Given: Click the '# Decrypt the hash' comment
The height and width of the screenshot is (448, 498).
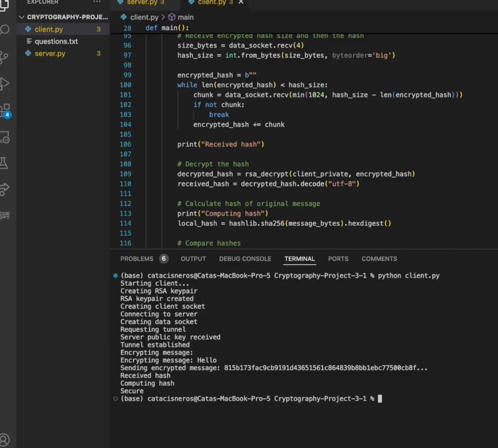Looking at the screenshot, I should 213,164.
